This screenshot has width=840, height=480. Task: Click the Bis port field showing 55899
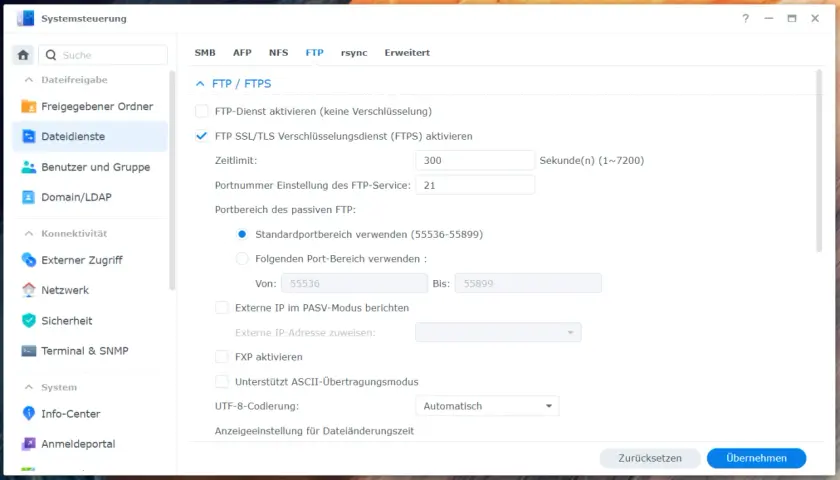coord(528,283)
